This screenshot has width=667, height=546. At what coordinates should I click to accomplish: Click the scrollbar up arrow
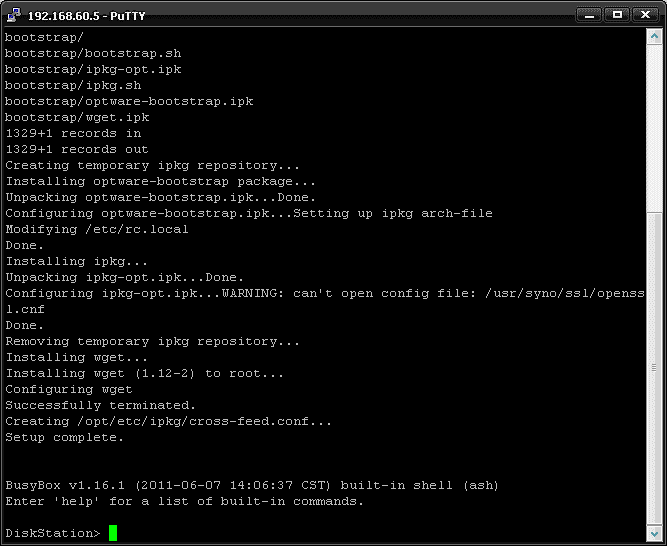coord(654,36)
